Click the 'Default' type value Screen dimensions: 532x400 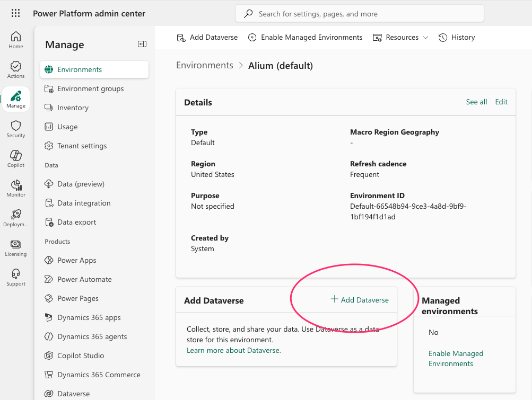203,143
